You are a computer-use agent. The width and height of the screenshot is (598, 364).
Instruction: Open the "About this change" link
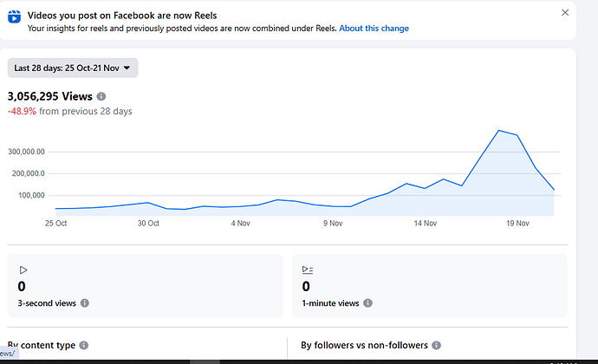pyautogui.click(x=374, y=29)
